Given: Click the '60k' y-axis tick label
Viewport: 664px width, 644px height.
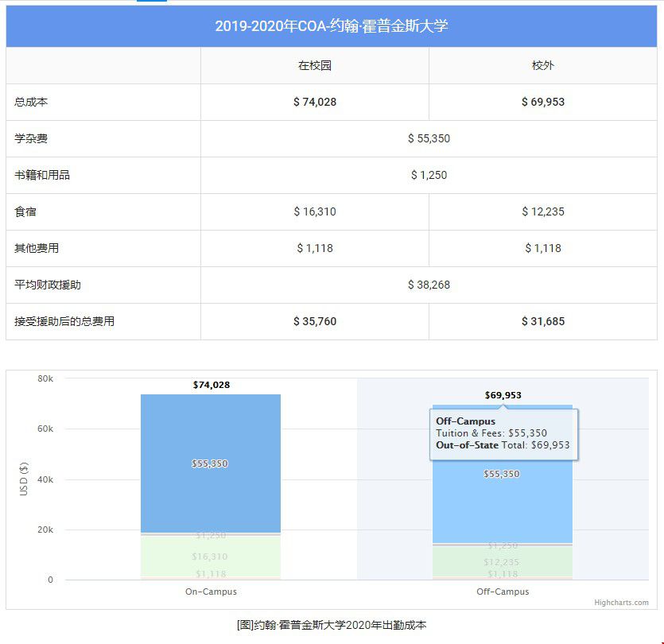Looking at the screenshot, I should pos(45,429).
